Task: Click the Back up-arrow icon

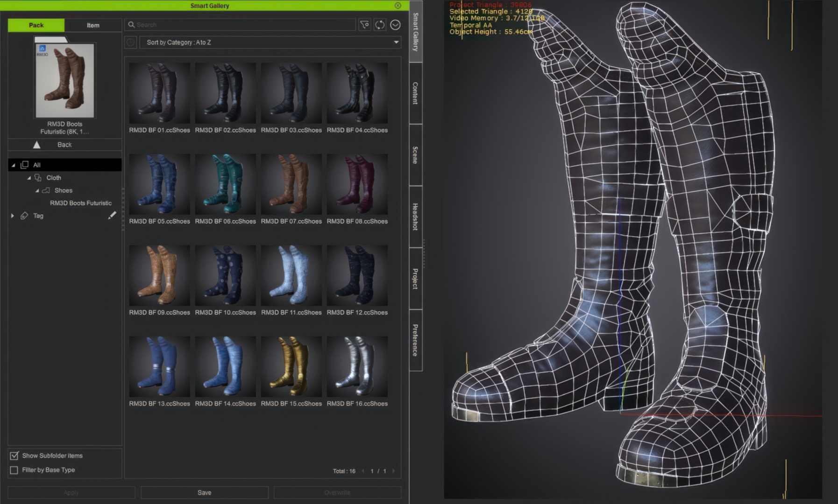Action: 36,145
